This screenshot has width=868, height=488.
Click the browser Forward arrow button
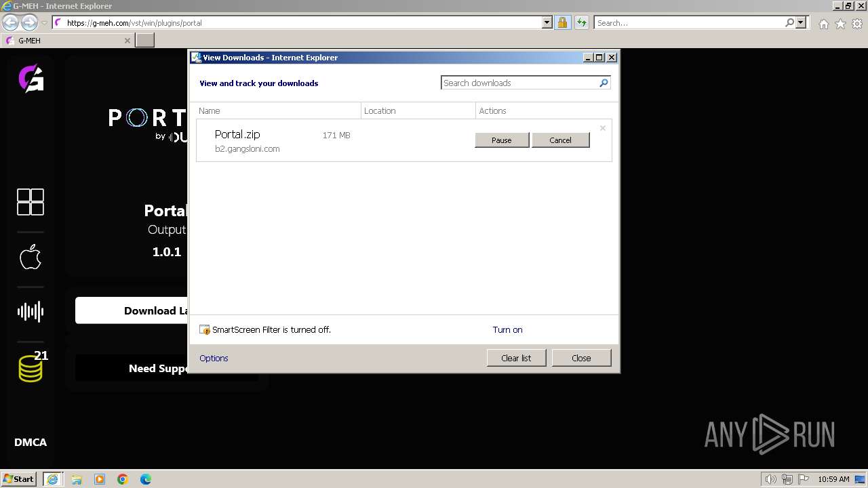click(29, 22)
